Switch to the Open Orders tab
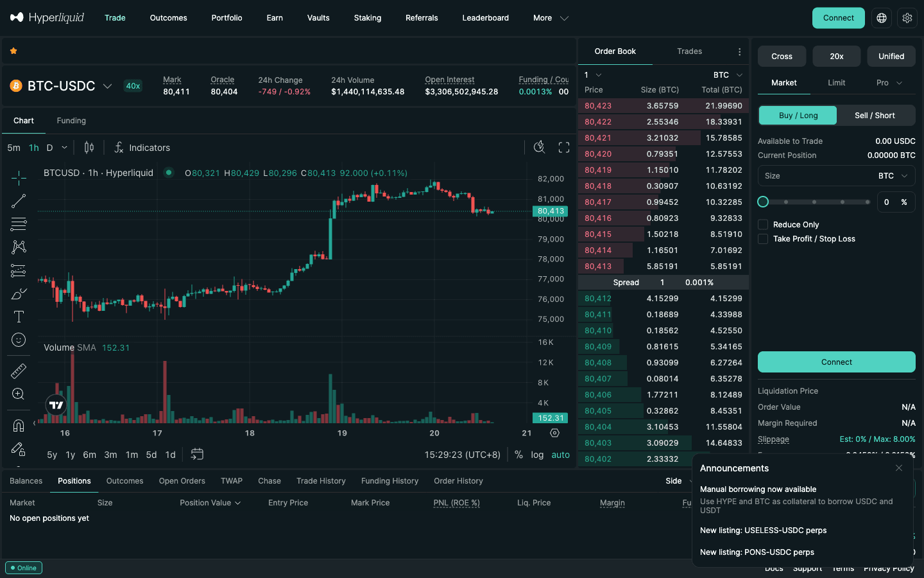 pyautogui.click(x=182, y=481)
